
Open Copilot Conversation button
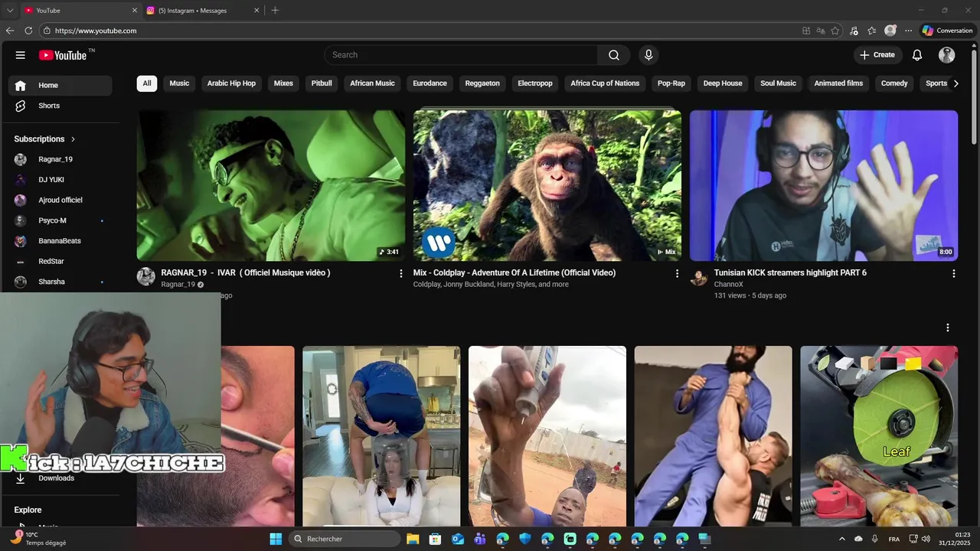click(x=947, y=31)
